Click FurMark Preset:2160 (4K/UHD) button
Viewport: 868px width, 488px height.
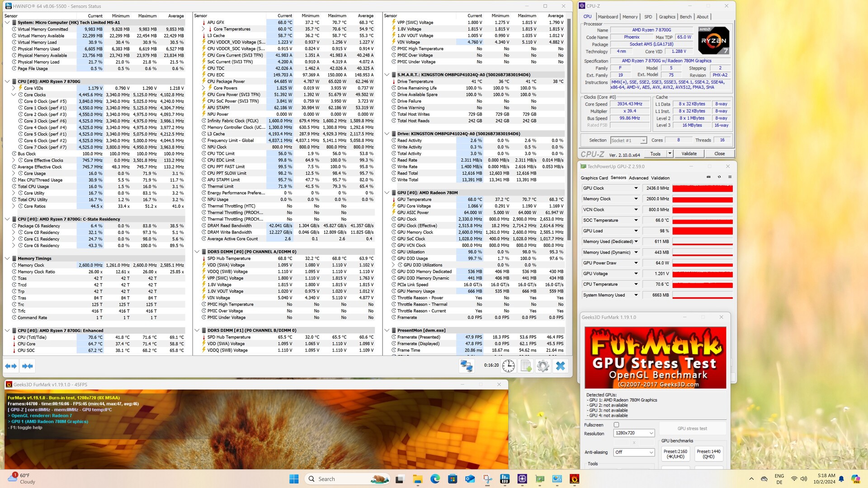(675, 454)
